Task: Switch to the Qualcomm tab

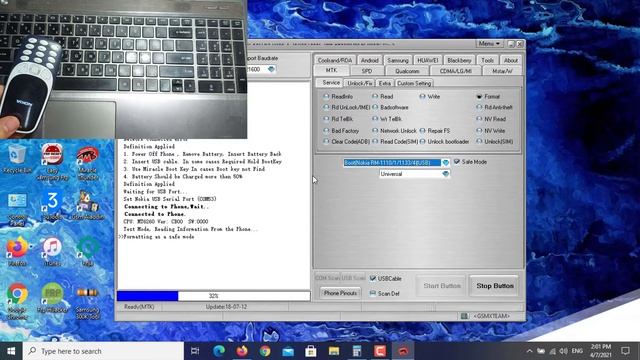Action: (x=407, y=71)
